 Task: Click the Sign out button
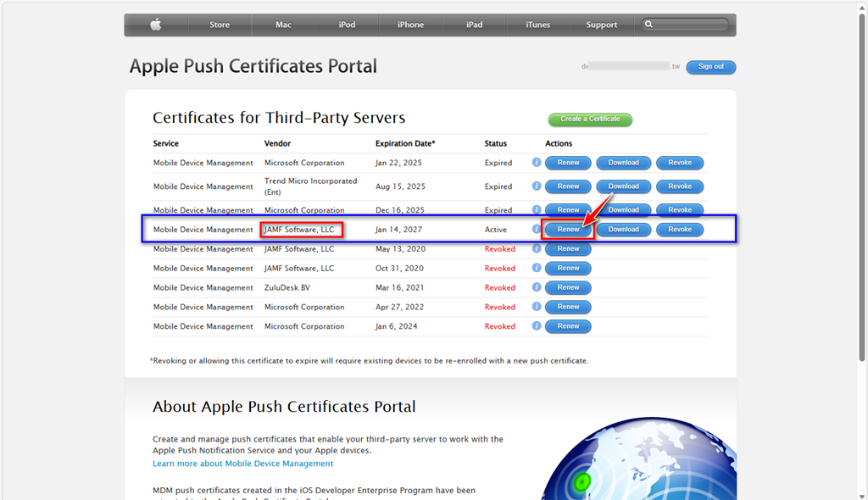point(710,67)
